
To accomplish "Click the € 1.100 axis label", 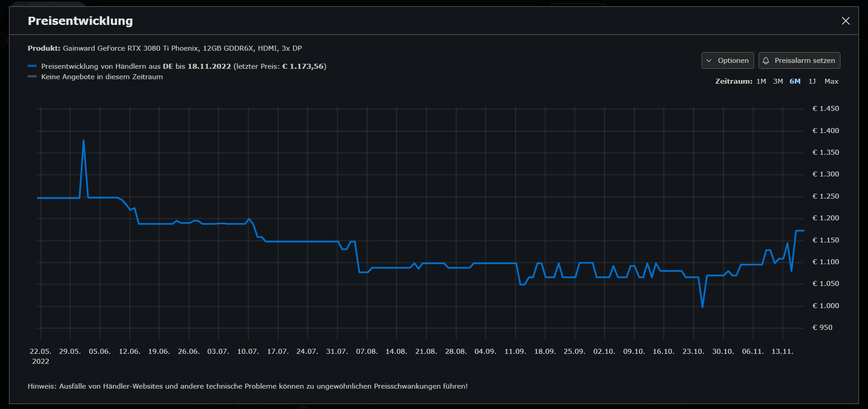I will (826, 262).
